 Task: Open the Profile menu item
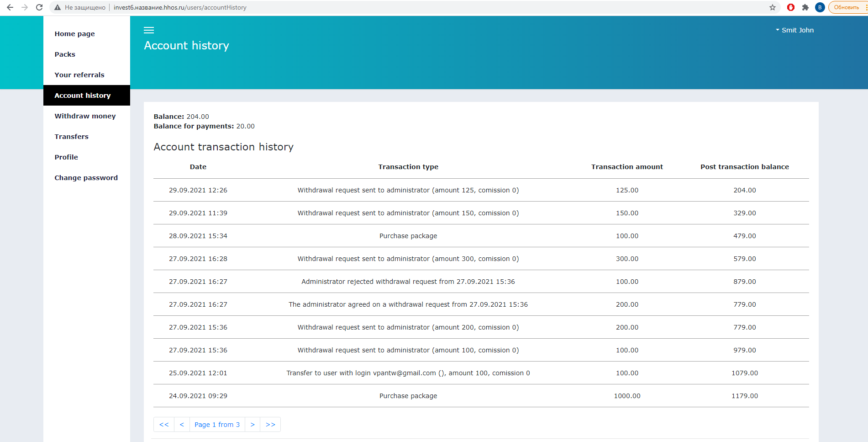[87, 157]
